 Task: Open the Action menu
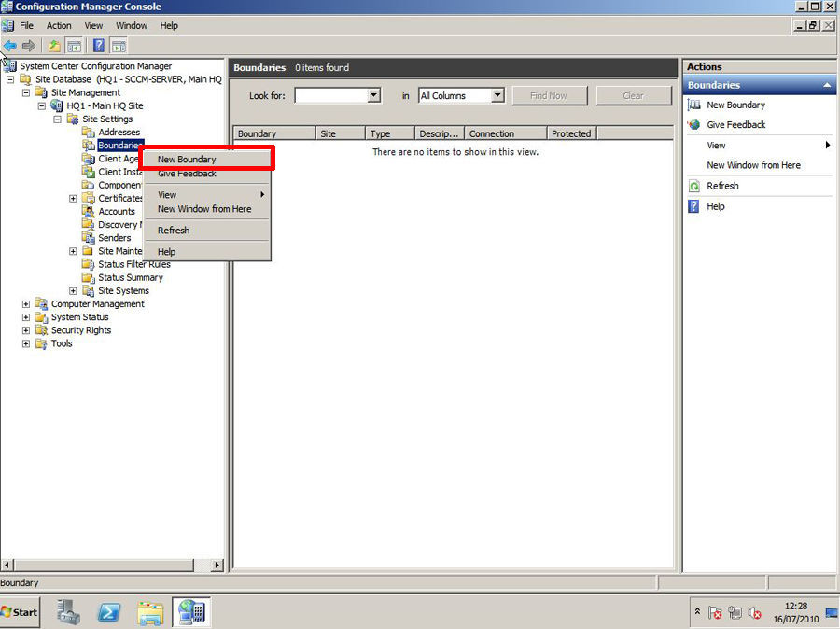tap(59, 26)
